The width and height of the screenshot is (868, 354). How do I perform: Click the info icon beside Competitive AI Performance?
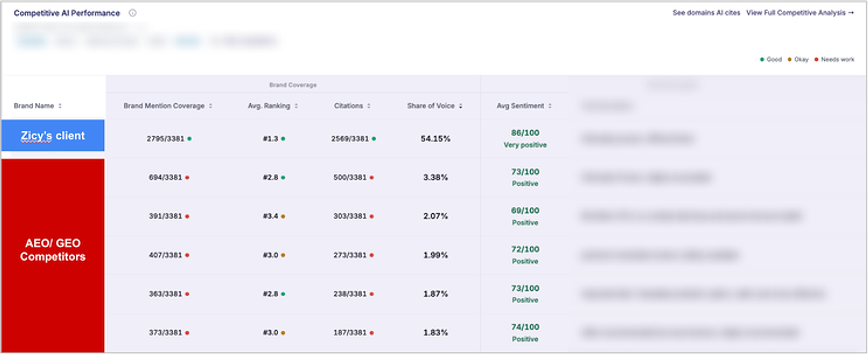[x=132, y=13]
